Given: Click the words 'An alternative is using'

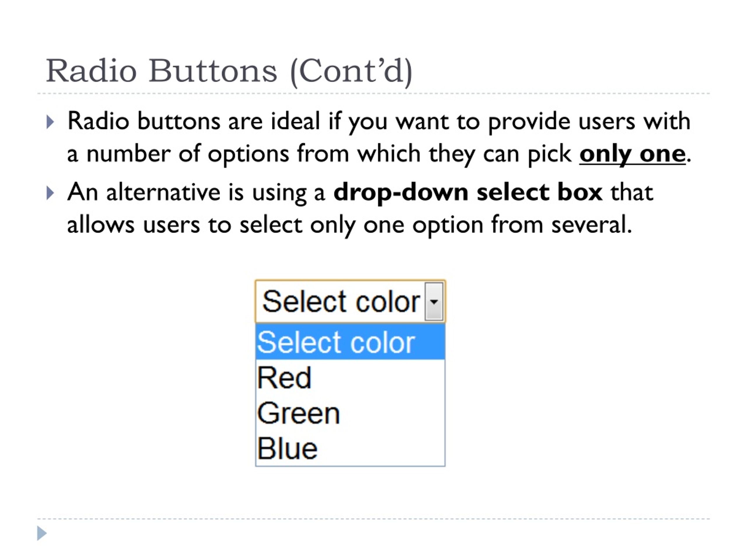Looking at the screenshot, I should tap(196, 192).
